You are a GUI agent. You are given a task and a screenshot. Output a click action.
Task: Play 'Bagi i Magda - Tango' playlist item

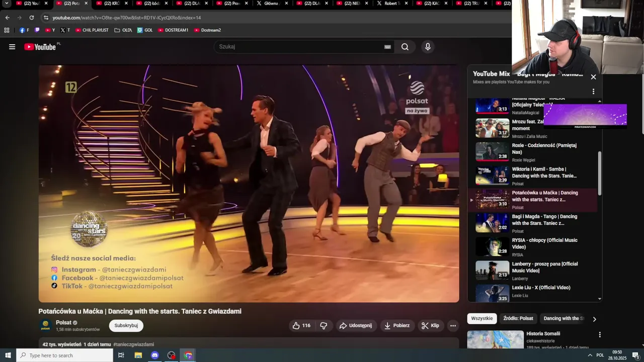tap(533, 223)
